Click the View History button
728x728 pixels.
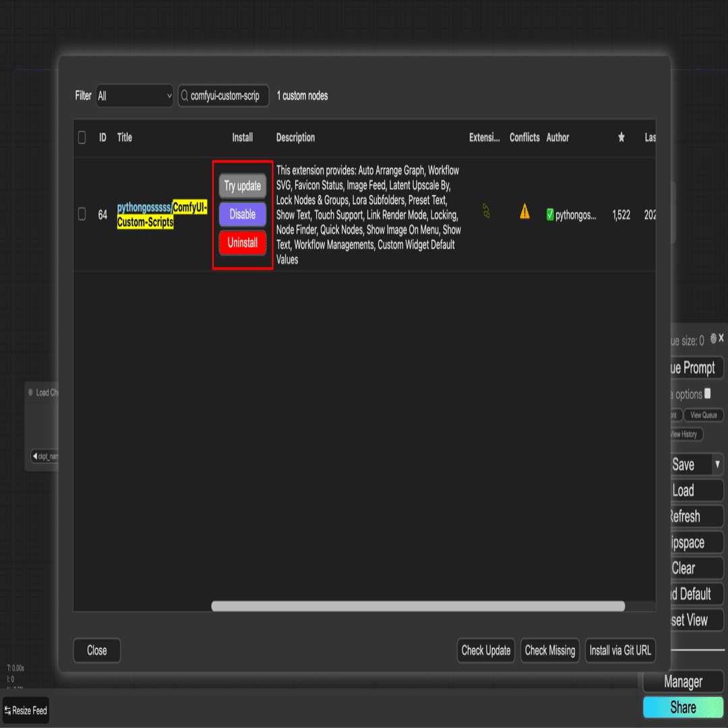click(x=686, y=434)
